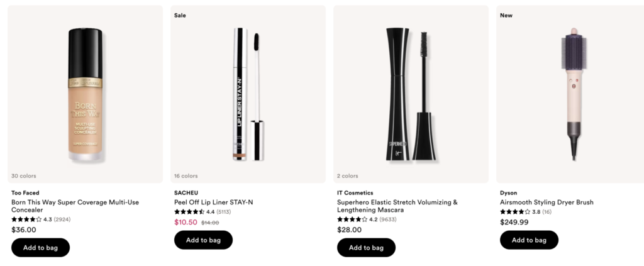Image resolution: width=644 pixels, height=266 pixels.
Task: Open Peel Off Lip Liner product image
Action: (248, 94)
